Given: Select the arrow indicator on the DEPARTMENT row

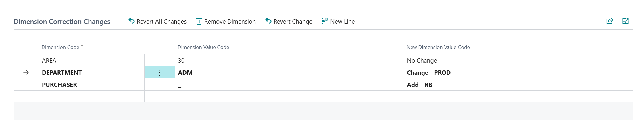Looking at the screenshot, I should (26, 72).
